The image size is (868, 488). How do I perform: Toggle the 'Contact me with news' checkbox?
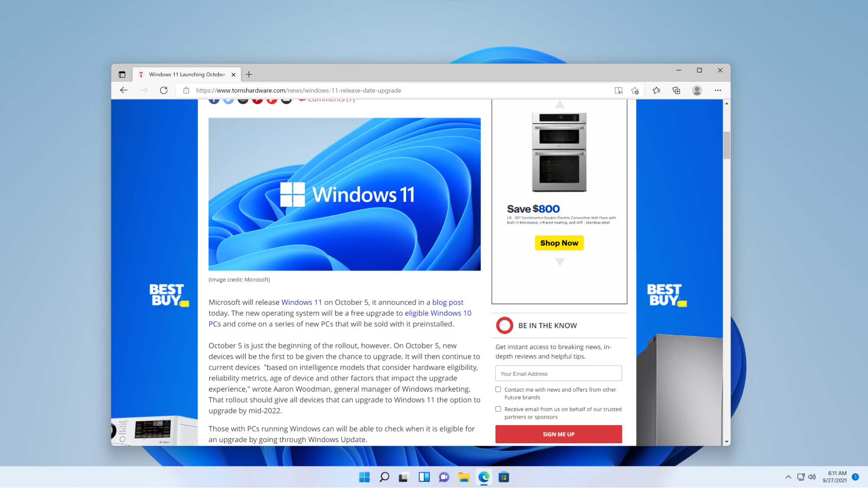pos(498,389)
